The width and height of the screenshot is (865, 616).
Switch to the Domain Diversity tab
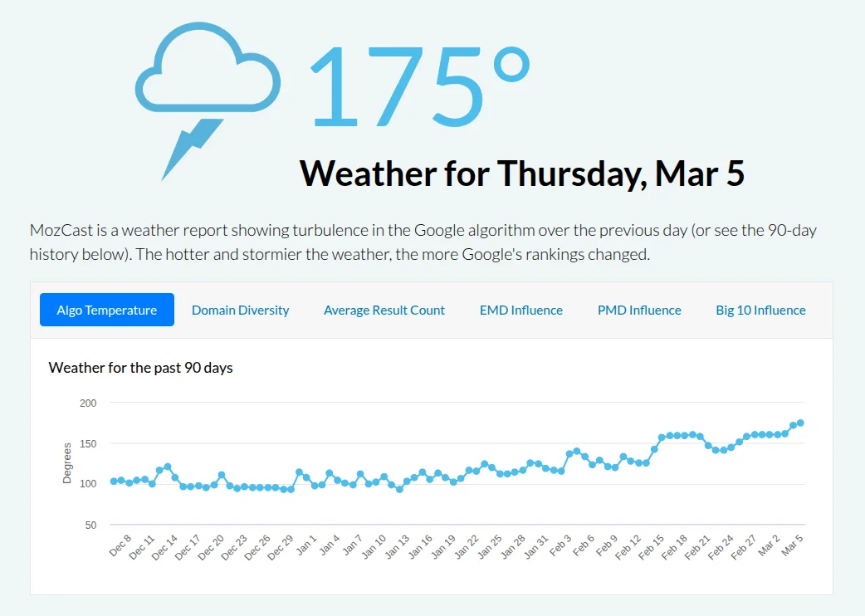[241, 310]
